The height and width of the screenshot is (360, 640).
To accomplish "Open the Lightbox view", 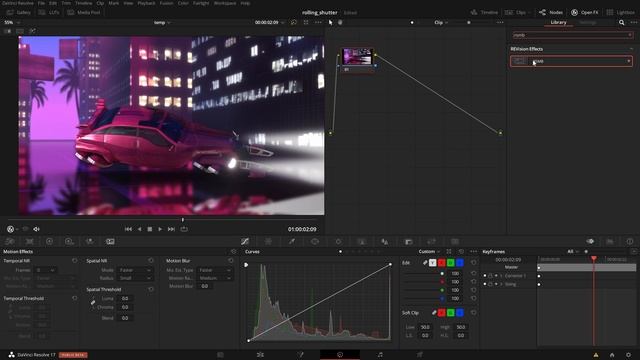I will click(620, 12).
